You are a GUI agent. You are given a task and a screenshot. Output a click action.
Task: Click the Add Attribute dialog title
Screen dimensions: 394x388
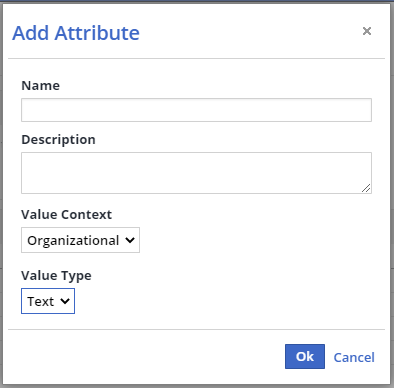tap(76, 33)
